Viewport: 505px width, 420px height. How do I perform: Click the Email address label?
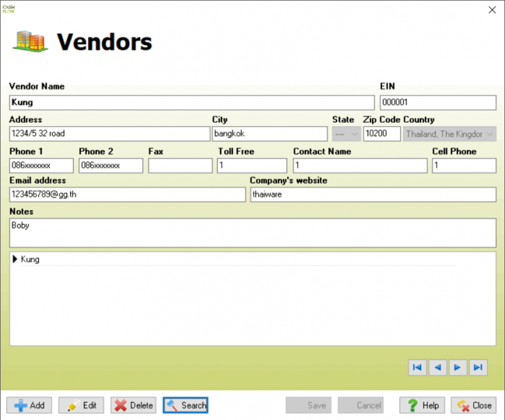(37, 180)
